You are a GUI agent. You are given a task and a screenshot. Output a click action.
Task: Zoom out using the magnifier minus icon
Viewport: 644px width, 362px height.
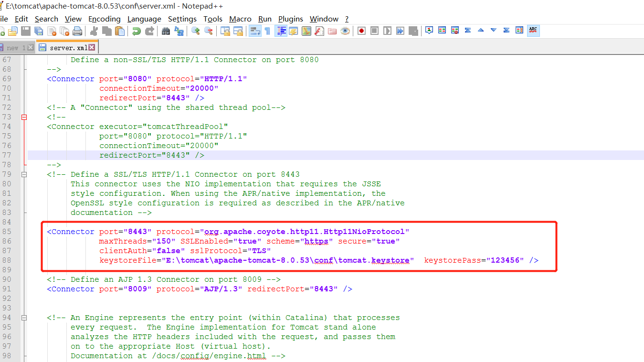[x=209, y=31]
